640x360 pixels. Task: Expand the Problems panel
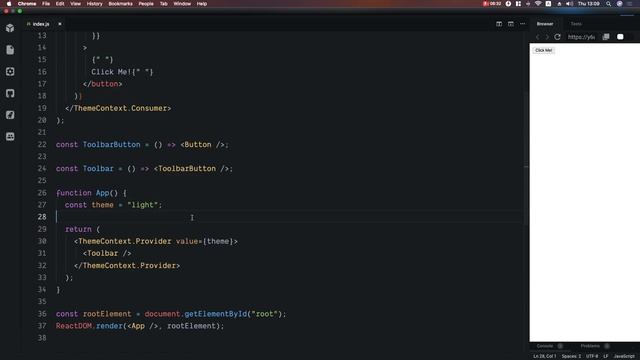(x=590, y=346)
